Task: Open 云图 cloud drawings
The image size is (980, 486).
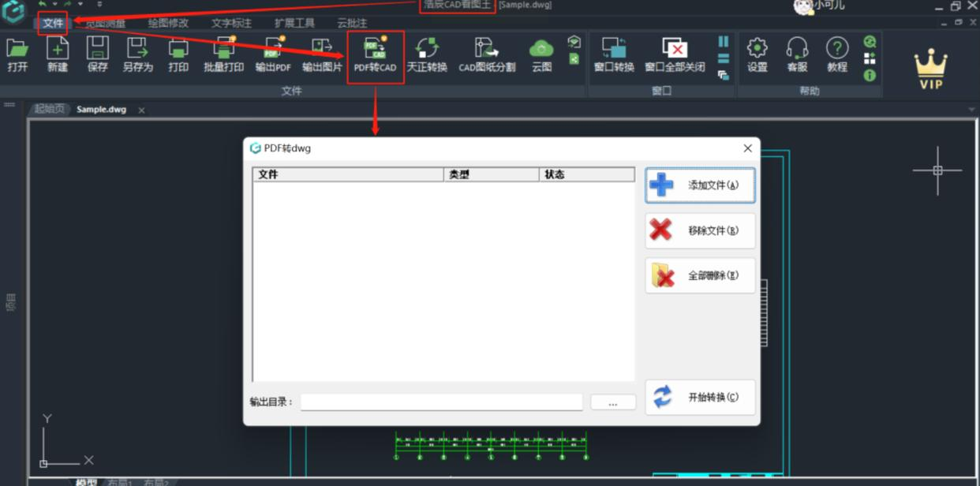Action: [541, 54]
